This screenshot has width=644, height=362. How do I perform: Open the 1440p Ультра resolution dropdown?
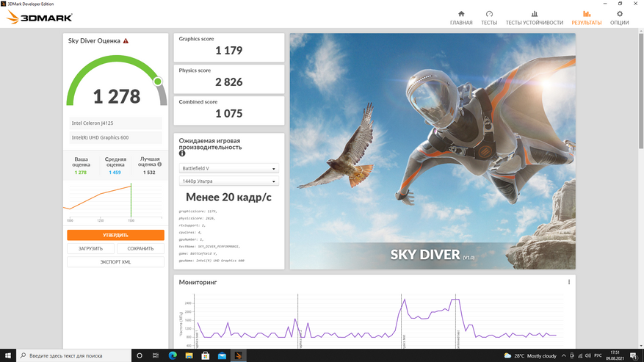tap(229, 181)
